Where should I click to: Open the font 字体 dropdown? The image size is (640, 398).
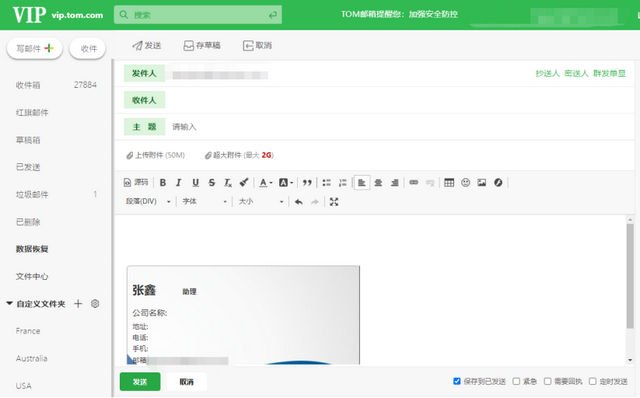(204, 202)
